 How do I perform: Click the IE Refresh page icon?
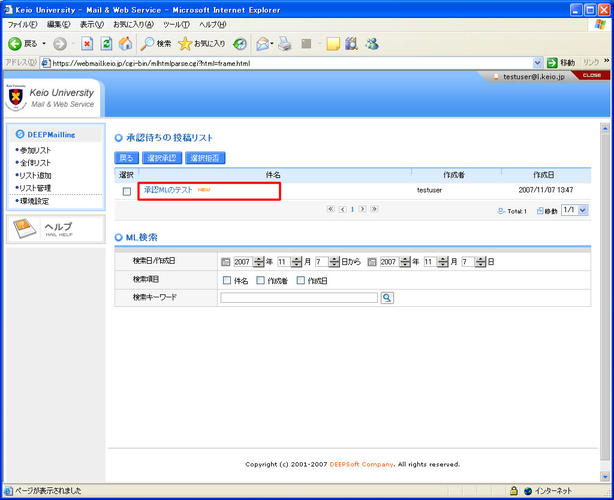[106, 44]
